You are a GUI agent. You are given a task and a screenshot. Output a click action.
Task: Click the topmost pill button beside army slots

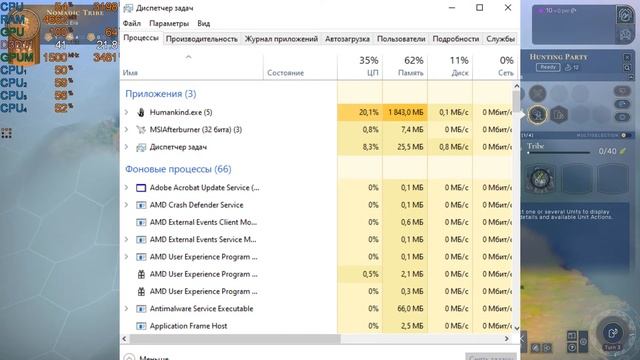click(x=622, y=91)
